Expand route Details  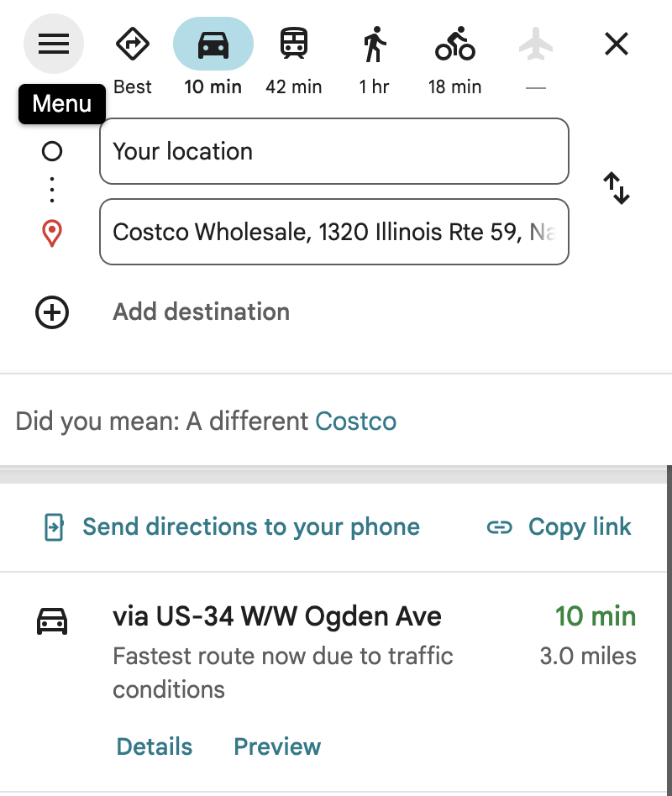tap(155, 746)
